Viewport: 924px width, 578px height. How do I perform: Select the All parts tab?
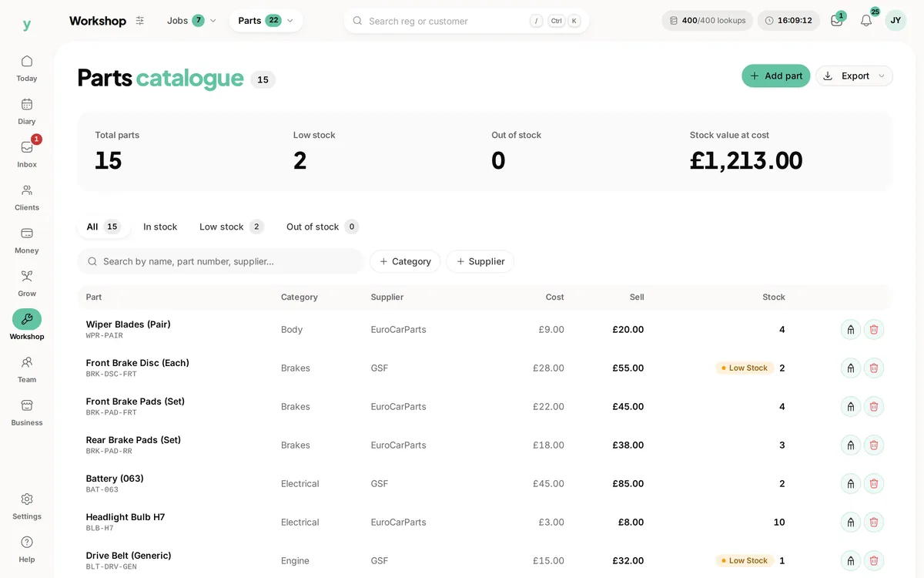(x=103, y=227)
